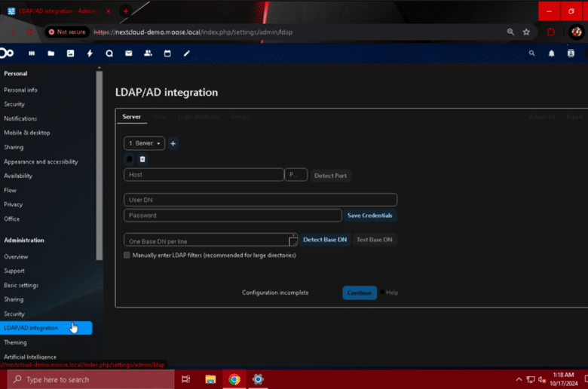This screenshot has height=389, width=588.
Task: Click the Windows taskbar search box
Action: pos(90,379)
